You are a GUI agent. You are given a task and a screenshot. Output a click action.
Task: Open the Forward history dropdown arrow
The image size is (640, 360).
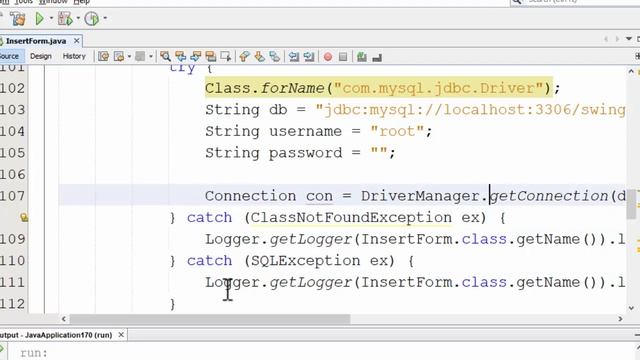pyautogui.click(x=151, y=56)
